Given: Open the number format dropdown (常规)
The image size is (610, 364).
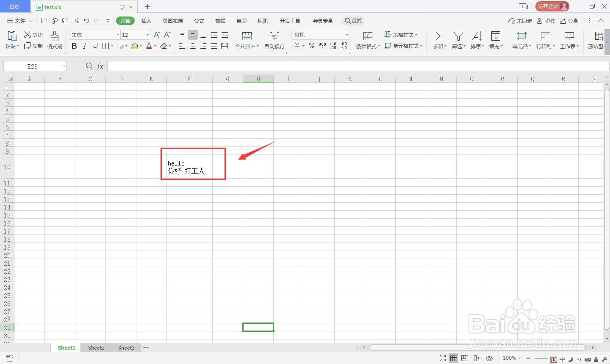Looking at the screenshot, I should click(347, 35).
